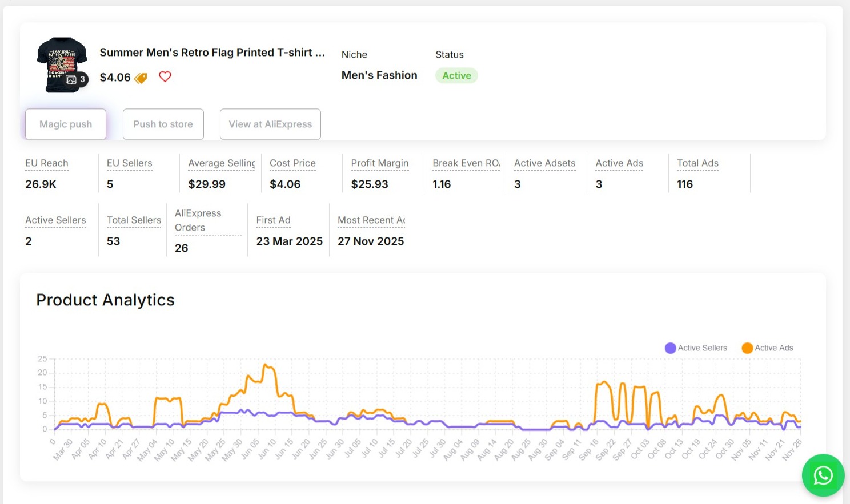The width and height of the screenshot is (850, 504).
Task: Click the First Ad label
Action: (273, 220)
